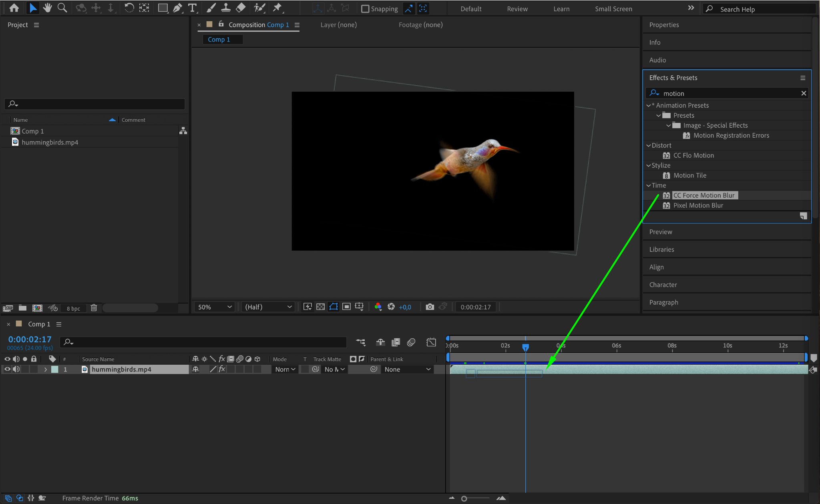
Task: Select the Puppet Pin tool
Action: pos(277,8)
